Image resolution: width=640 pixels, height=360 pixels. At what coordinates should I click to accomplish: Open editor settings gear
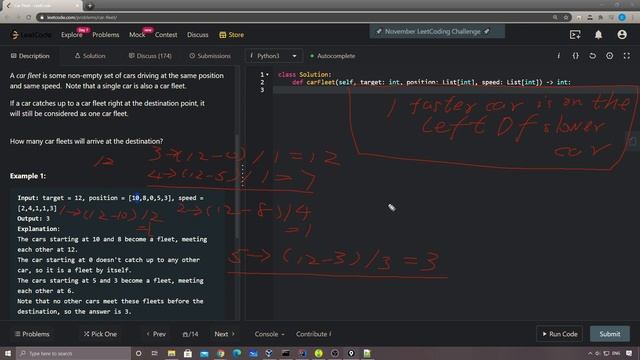(609, 56)
